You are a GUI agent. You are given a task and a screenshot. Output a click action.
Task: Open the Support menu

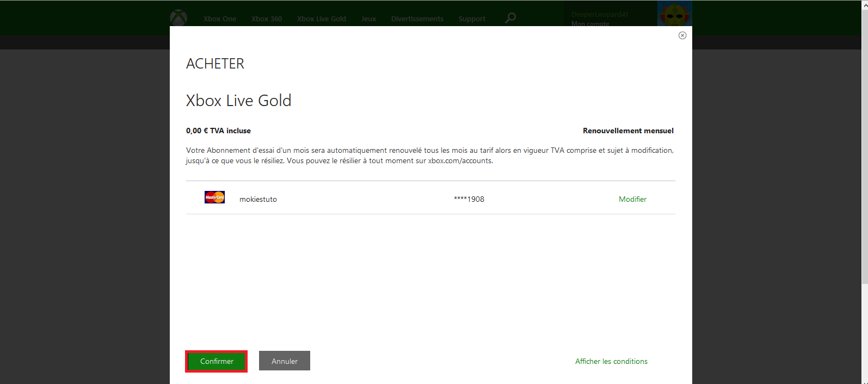pos(472,18)
